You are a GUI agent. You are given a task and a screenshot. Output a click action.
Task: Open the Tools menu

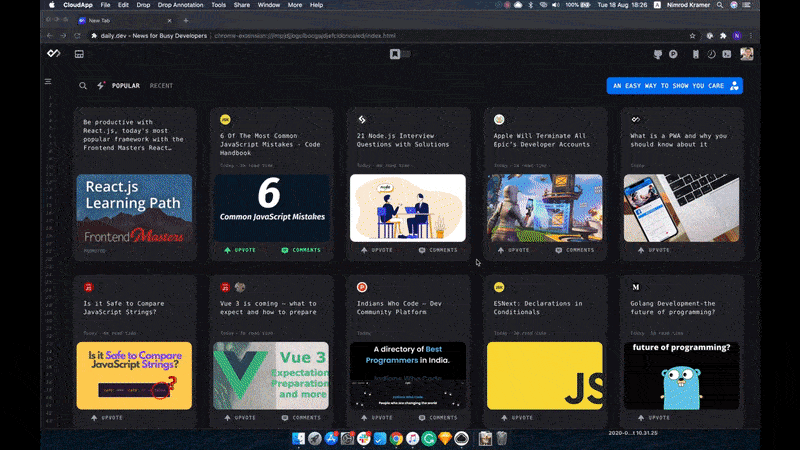tap(218, 5)
